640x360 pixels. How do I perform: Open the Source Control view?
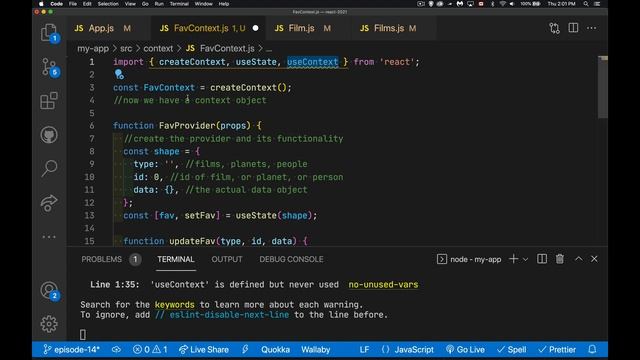coord(49,67)
